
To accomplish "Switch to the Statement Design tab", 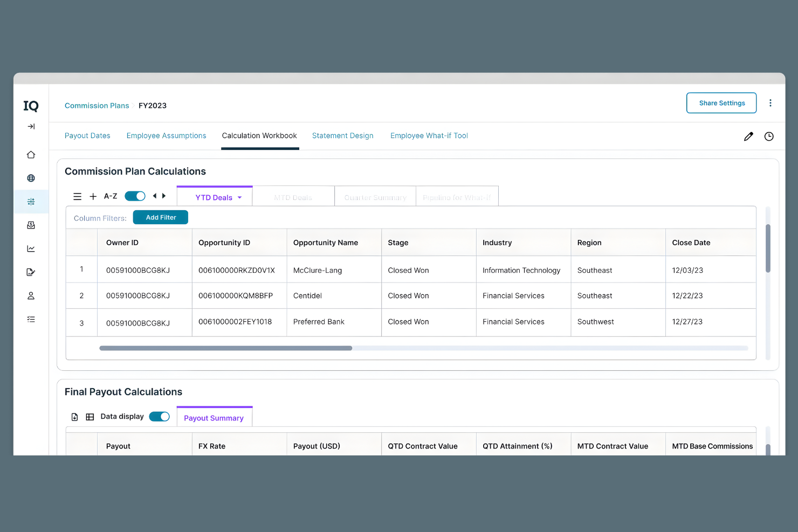I will pos(343,135).
